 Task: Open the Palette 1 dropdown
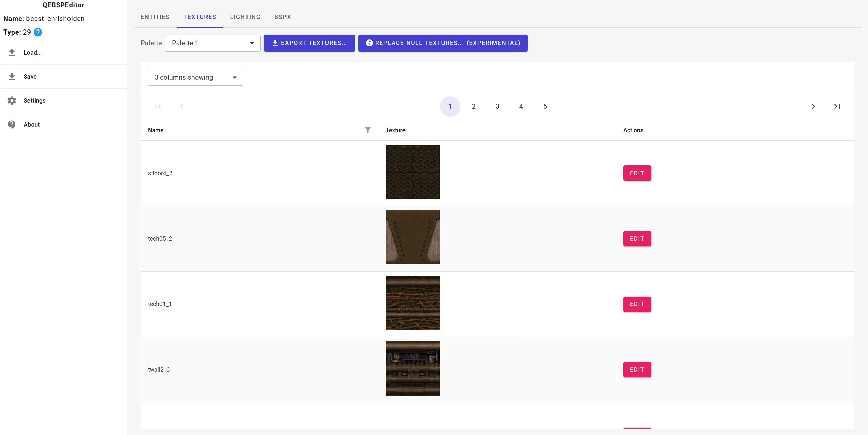213,43
